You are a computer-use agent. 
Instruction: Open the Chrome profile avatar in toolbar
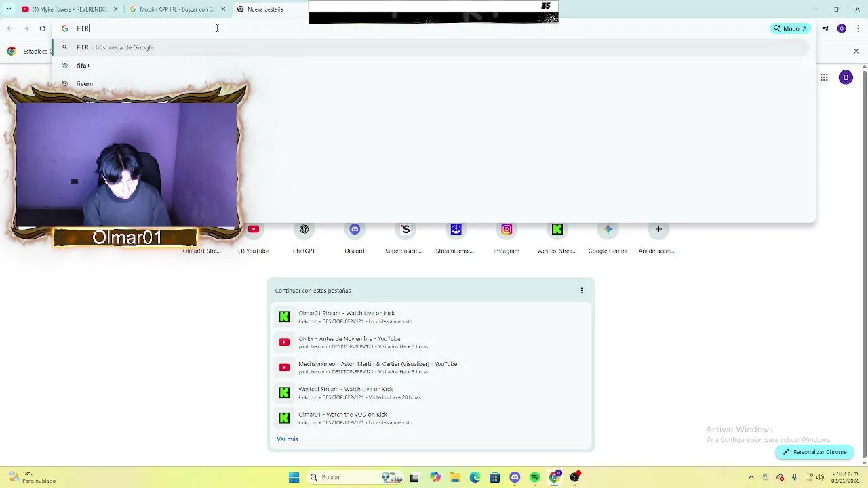coord(842,28)
